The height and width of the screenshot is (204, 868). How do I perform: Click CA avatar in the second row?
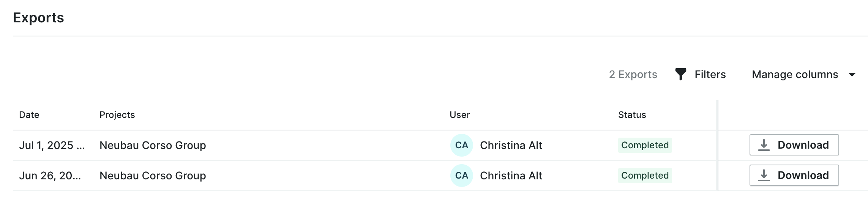(x=461, y=176)
